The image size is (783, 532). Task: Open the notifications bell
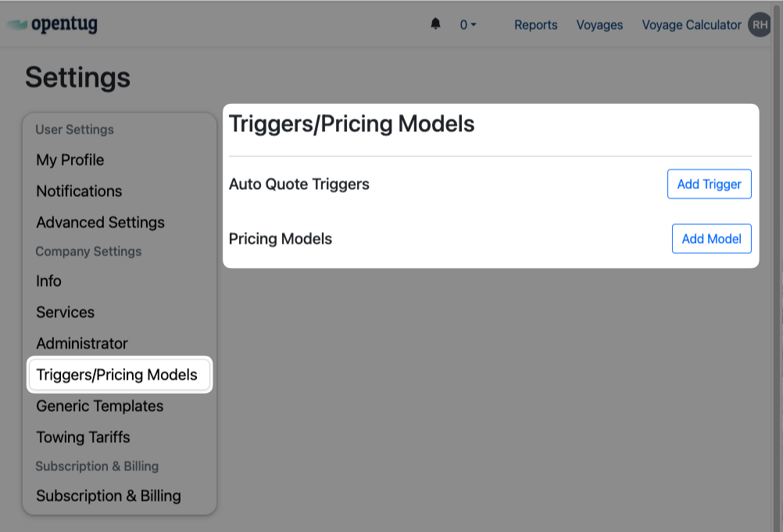click(436, 24)
